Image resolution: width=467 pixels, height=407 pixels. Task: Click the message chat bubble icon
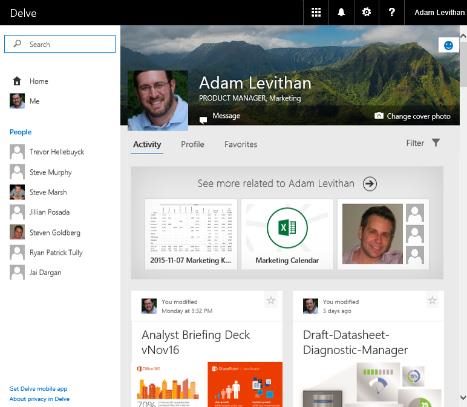pos(203,120)
